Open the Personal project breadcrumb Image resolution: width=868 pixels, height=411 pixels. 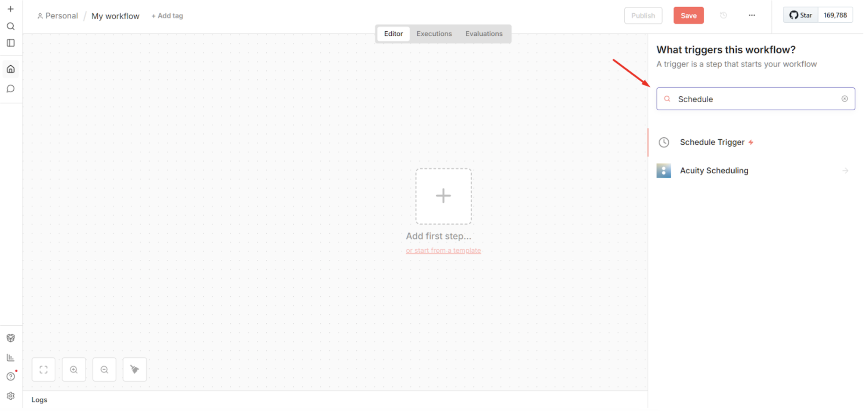pos(58,16)
